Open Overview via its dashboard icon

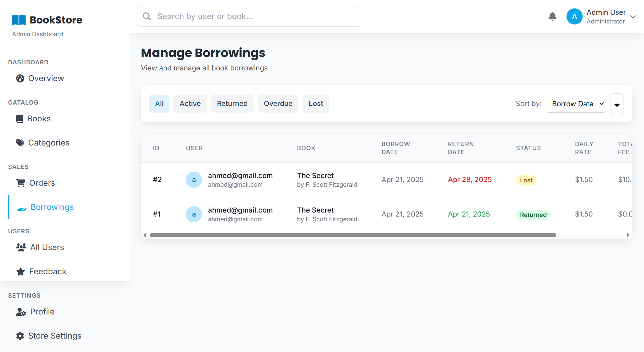coord(20,78)
